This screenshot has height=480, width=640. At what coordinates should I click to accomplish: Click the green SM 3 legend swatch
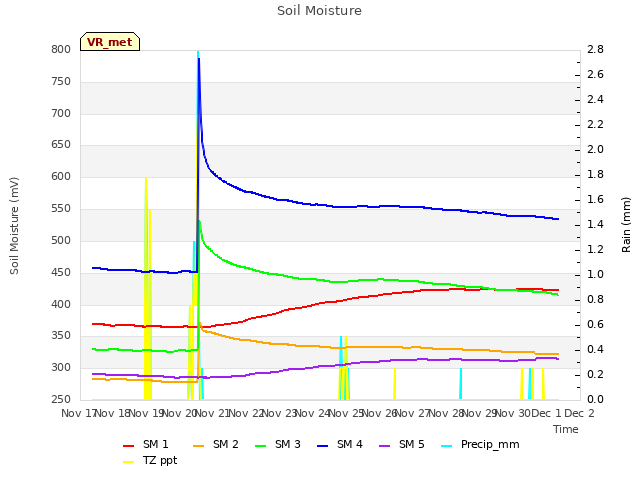tap(260, 446)
